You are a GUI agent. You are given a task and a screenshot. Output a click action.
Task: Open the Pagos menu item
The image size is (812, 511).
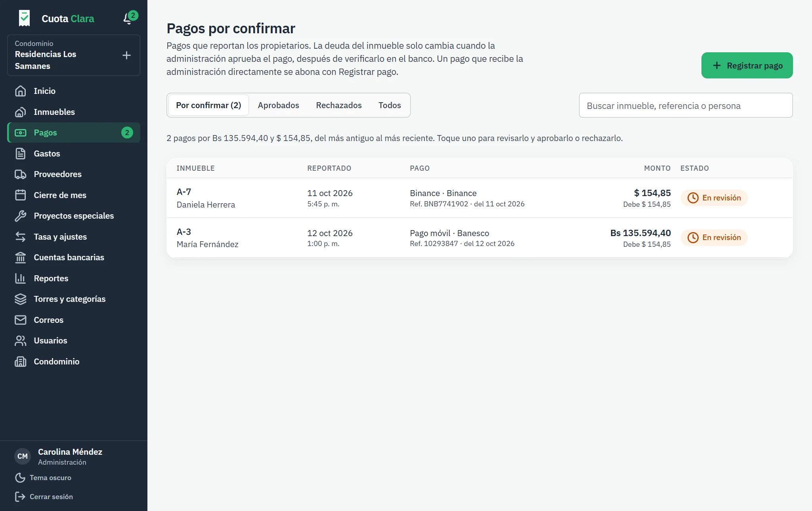74,133
